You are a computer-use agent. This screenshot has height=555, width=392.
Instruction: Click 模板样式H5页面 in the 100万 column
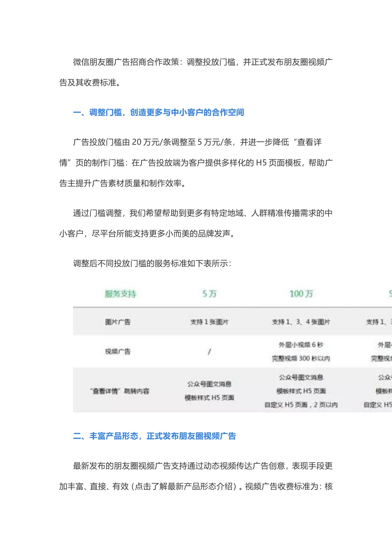[301, 391]
